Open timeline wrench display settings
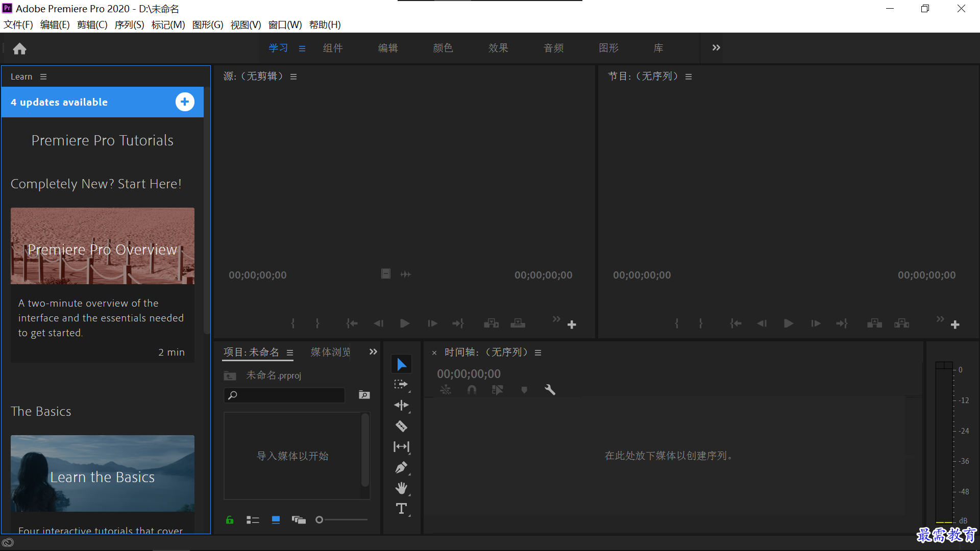The height and width of the screenshot is (551, 980). (x=550, y=390)
